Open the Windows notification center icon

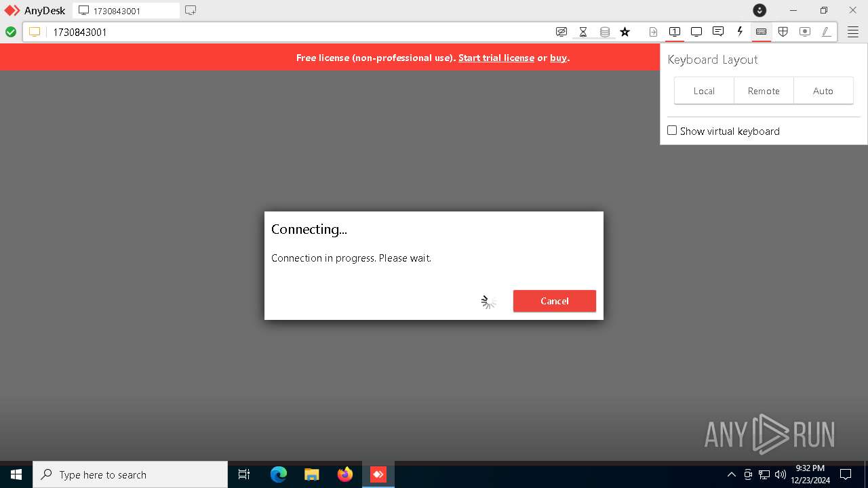click(846, 474)
